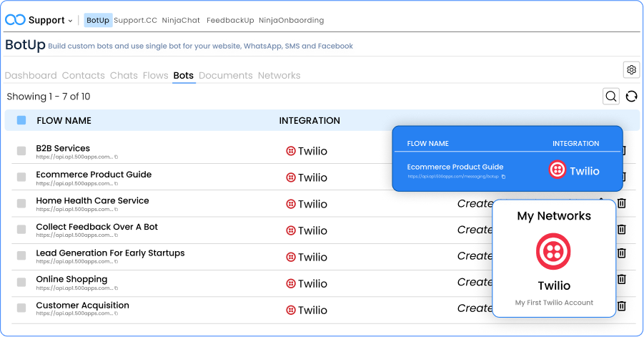
Task: Click the FLOW NAME column header
Action: pyautogui.click(x=64, y=120)
